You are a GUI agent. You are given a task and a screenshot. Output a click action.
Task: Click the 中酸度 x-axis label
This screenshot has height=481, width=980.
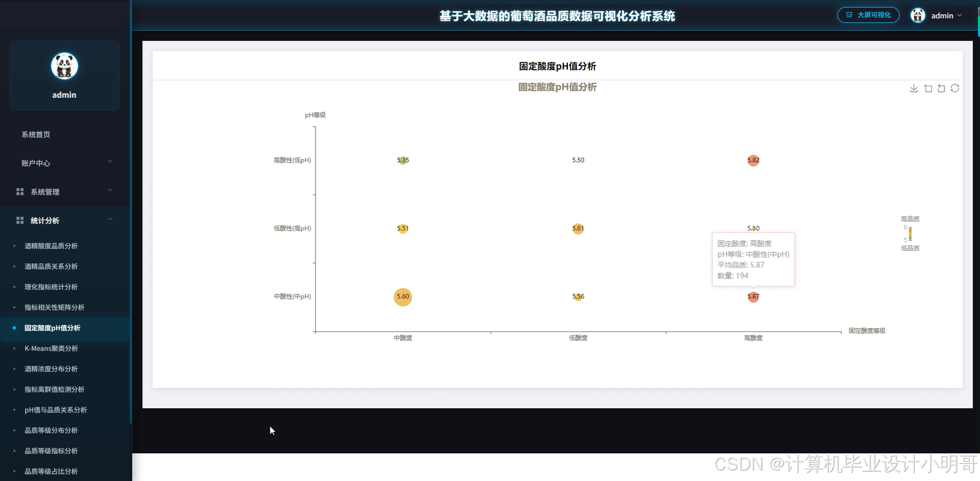point(403,338)
